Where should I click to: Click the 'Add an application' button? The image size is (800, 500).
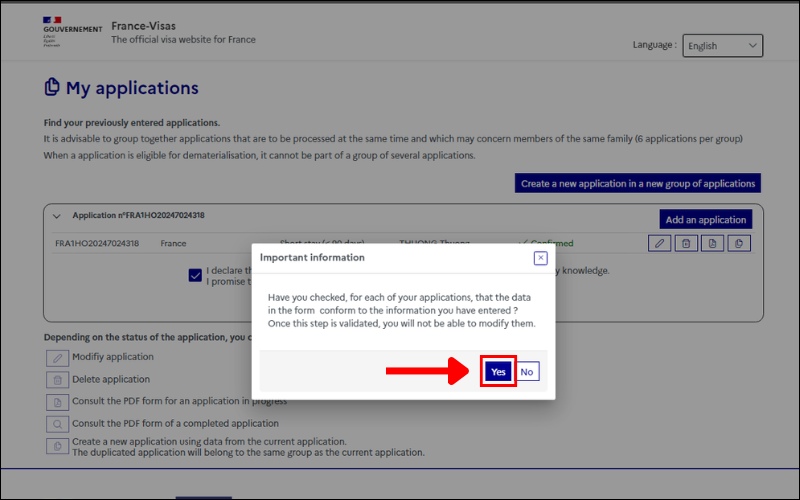[x=705, y=219]
